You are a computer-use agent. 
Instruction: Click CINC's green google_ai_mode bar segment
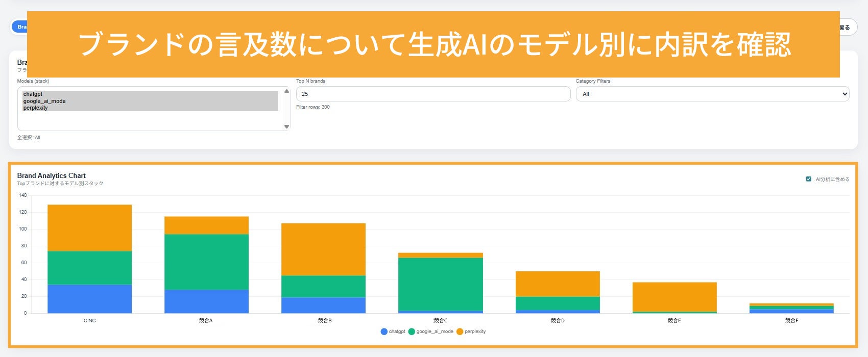point(89,268)
